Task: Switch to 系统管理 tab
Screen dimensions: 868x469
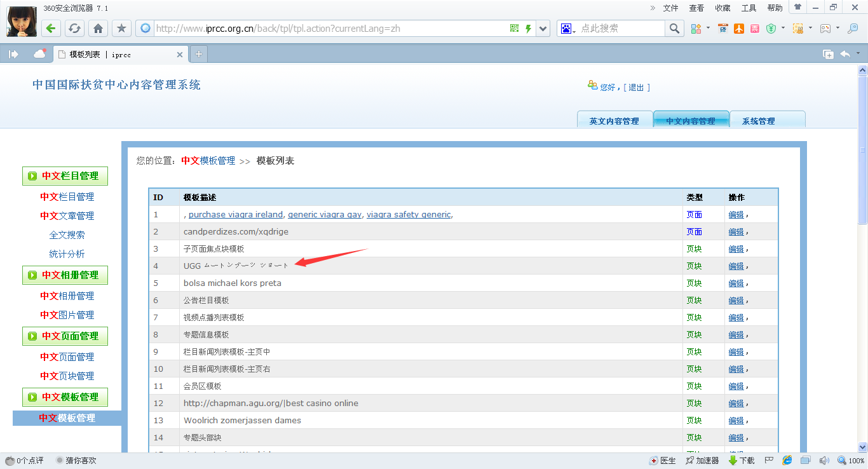Action: tap(767, 119)
